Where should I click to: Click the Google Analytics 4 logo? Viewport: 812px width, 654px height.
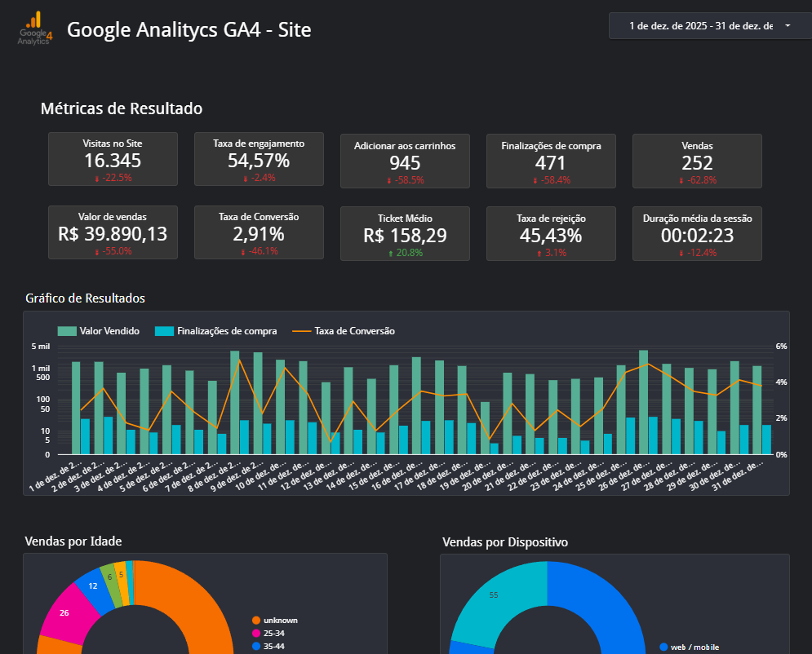point(35,29)
